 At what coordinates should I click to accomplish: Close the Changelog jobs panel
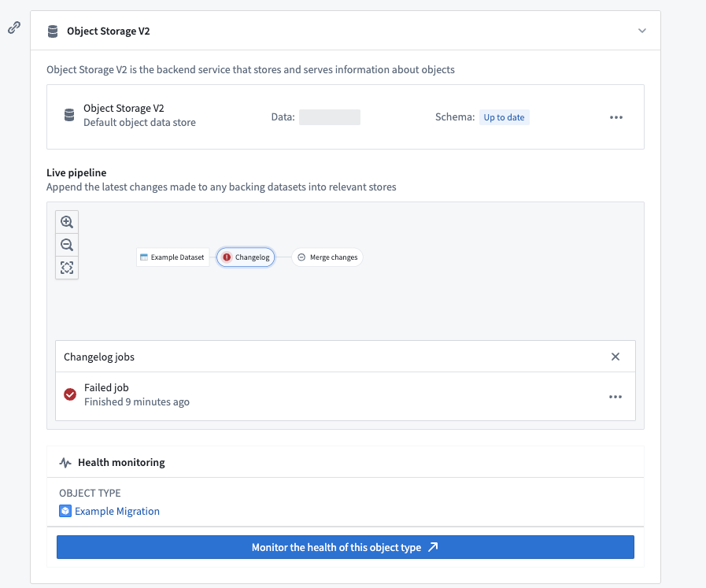coord(615,357)
